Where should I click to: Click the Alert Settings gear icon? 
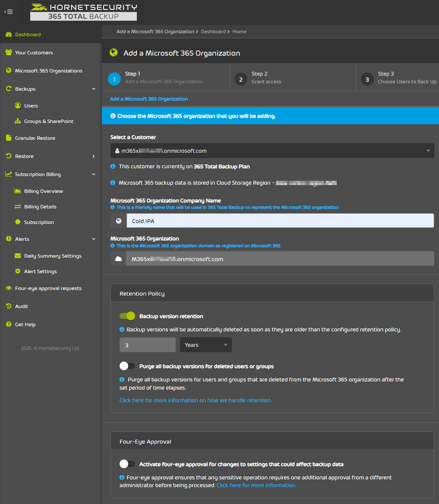pos(18,271)
